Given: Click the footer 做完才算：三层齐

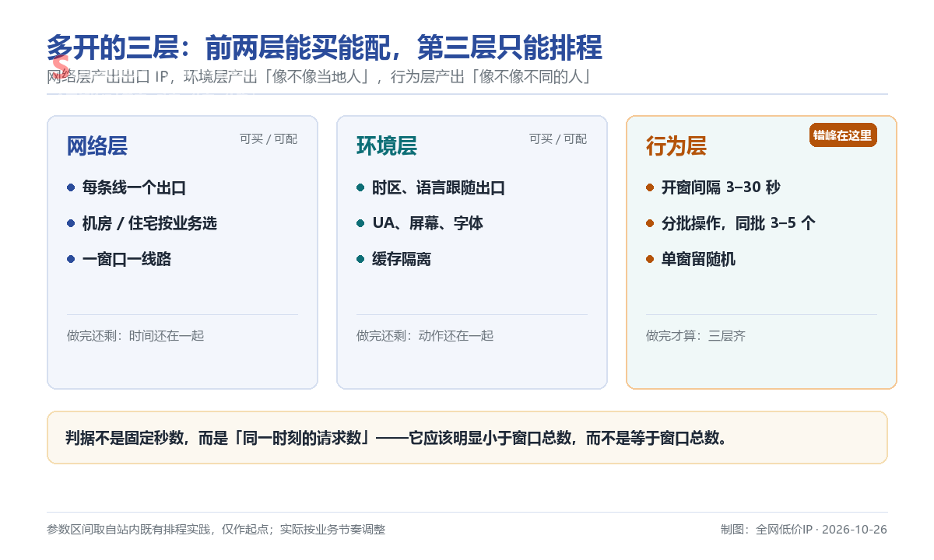Looking at the screenshot, I should click(x=696, y=336).
